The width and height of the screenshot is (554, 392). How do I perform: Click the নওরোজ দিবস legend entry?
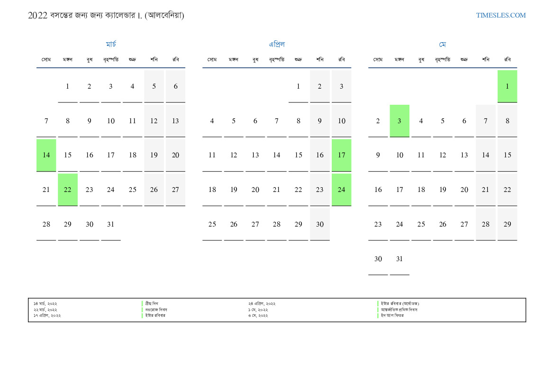[156, 310]
